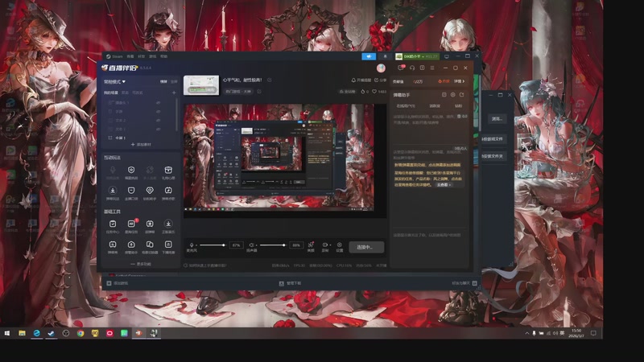Viewport: 644px width, 362px height.
Task: Select the all-sources row 全屏 1
Action: 139,138
